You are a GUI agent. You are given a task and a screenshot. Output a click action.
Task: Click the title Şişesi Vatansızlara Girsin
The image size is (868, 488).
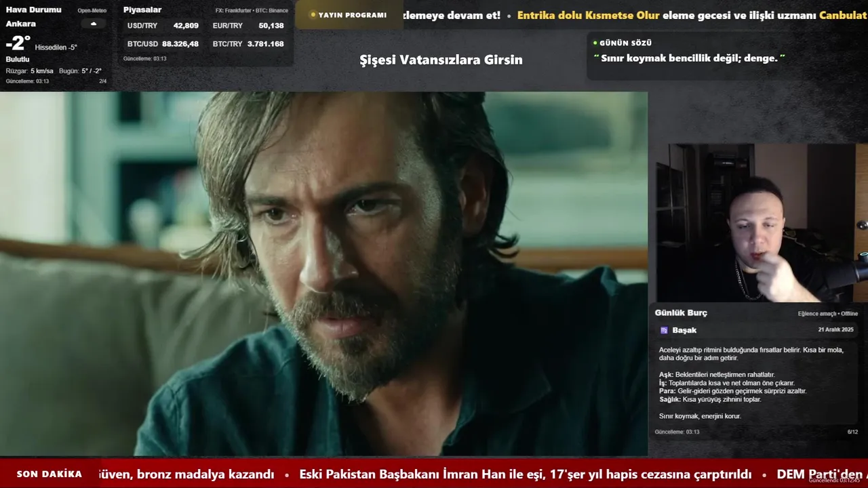click(x=441, y=60)
